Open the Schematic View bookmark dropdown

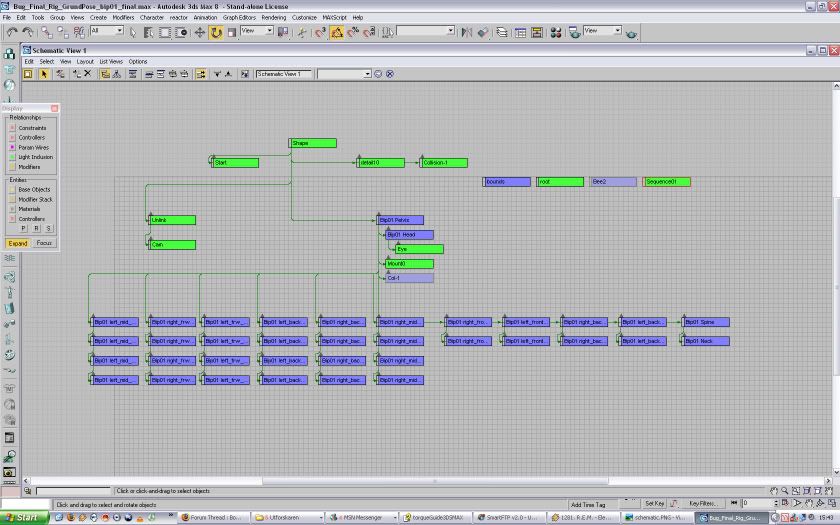click(x=366, y=74)
